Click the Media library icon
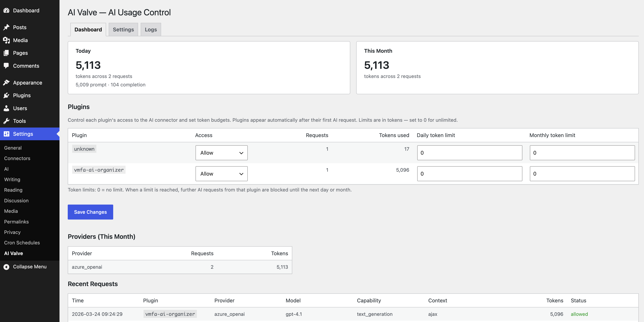This screenshot has width=644, height=322. click(7, 40)
